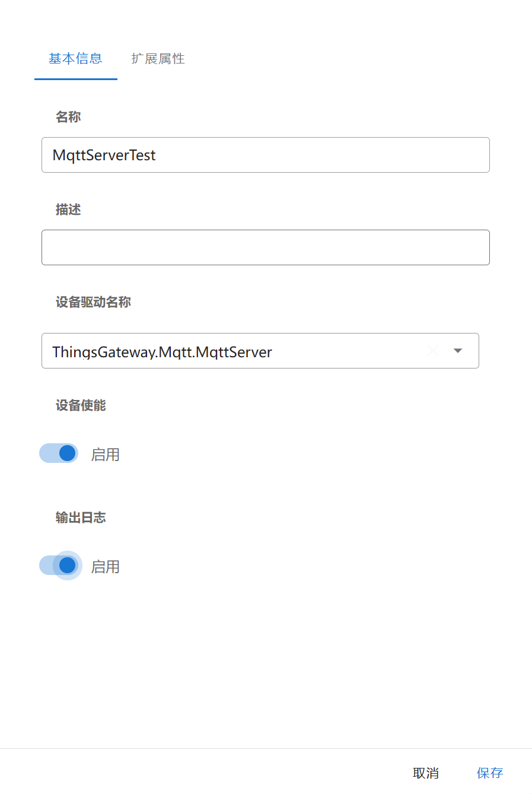Click into the empty 描述 field
The height and width of the screenshot is (794, 532).
265,247
